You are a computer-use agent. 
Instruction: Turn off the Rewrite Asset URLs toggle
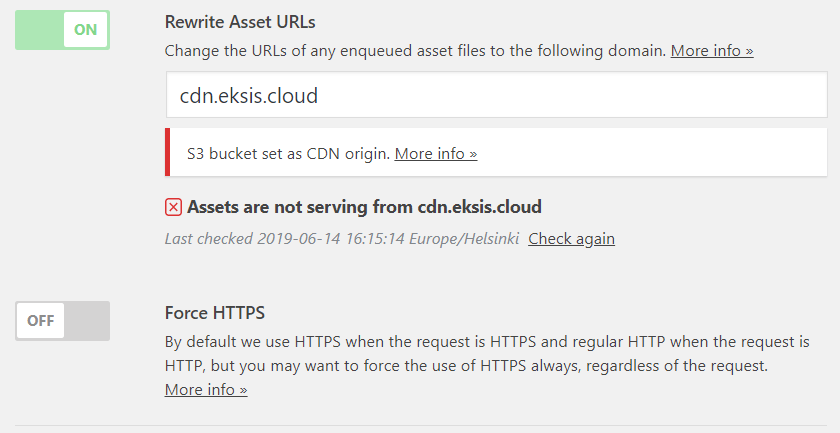[x=62, y=30]
